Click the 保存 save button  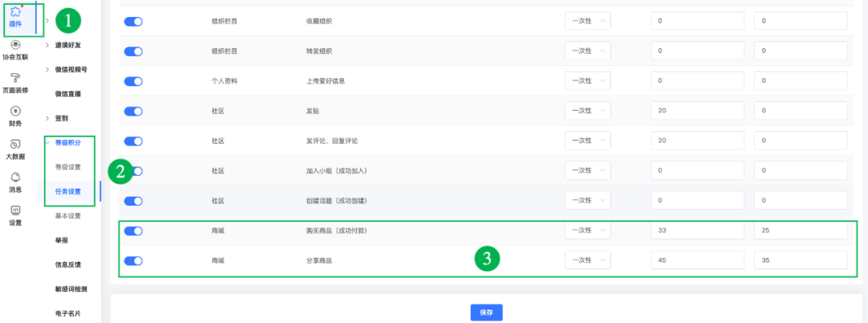coord(486,313)
